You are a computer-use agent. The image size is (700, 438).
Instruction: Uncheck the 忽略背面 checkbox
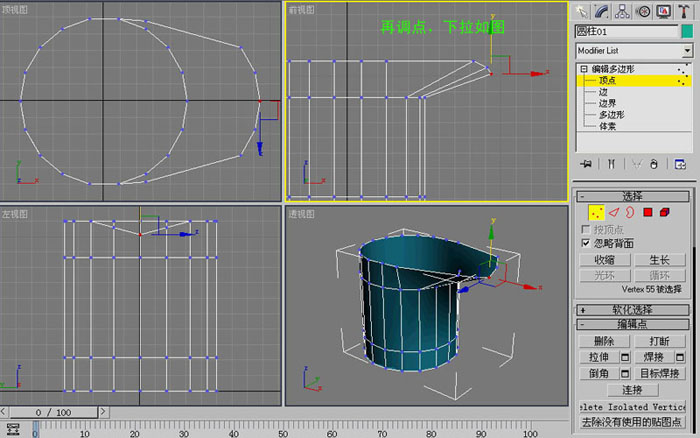586,243
